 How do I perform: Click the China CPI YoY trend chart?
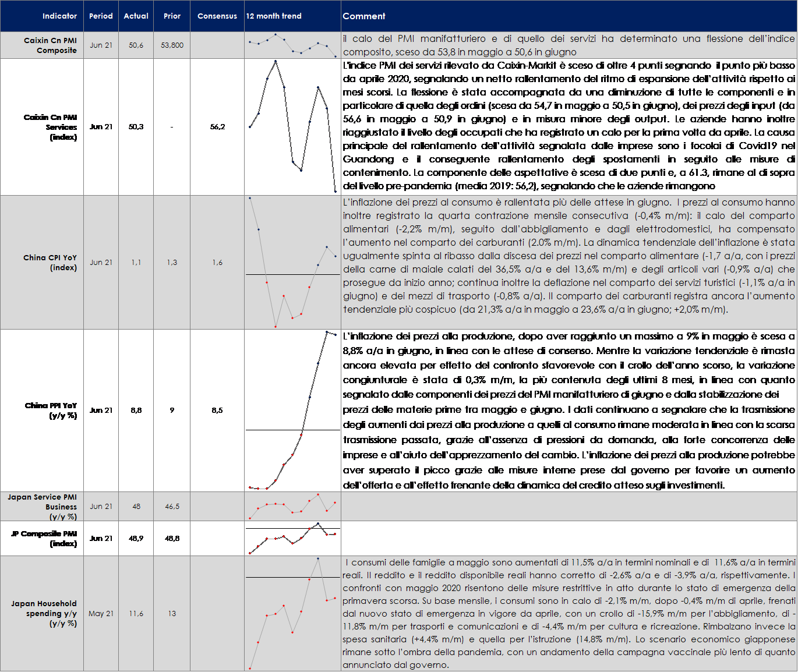[x=292, y=262]
